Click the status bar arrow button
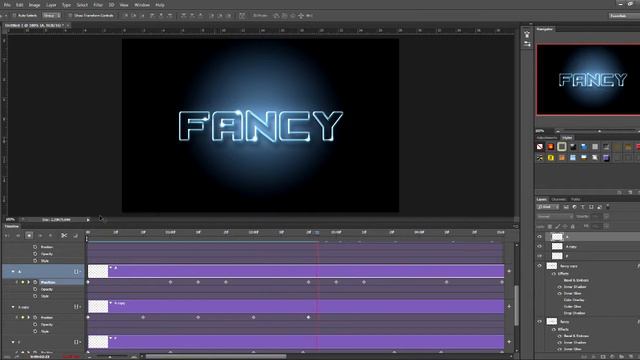The width and height of the screenshot is (640, 360). [x=88, y=220]
